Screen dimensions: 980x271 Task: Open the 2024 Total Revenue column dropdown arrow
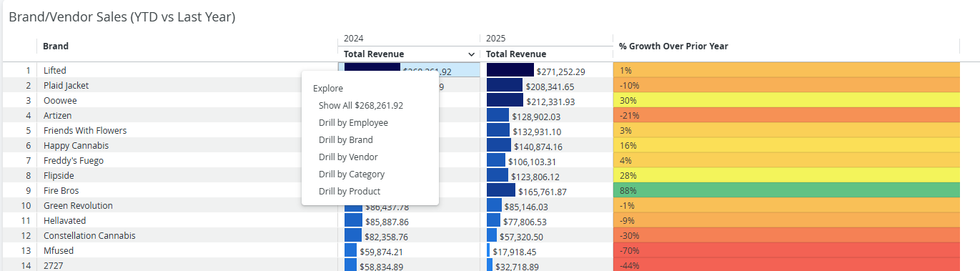pyautogui.click(x=471, y=54)
